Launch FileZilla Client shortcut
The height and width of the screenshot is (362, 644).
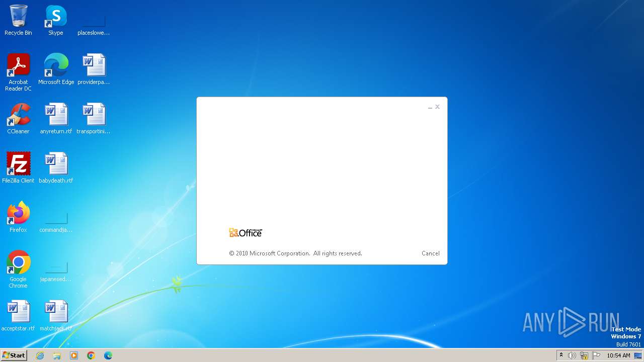pyautogui.click(x=18, y=168)
